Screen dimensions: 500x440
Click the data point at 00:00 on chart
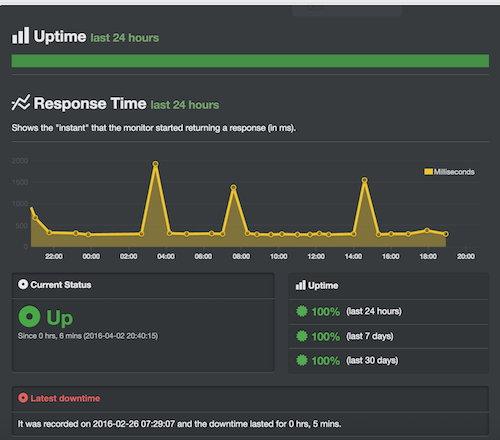click(88, 235)
